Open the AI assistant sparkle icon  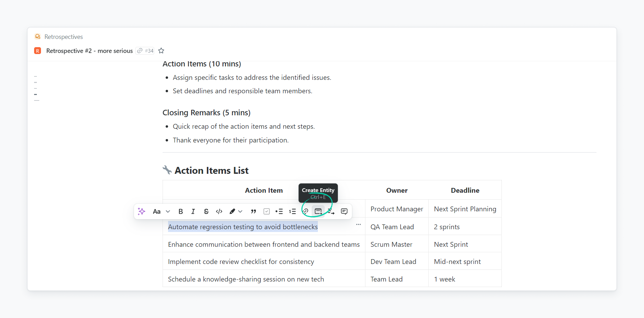[x=142, y=211]
